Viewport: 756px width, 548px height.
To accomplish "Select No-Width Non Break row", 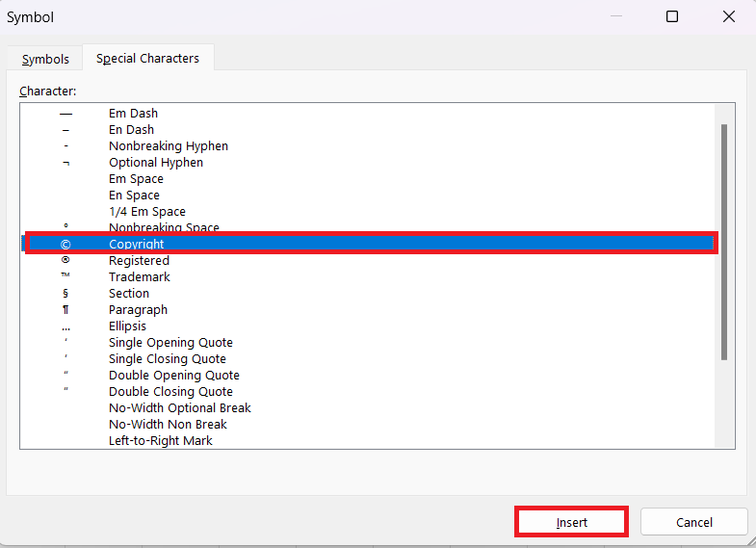I will (x=368, y=425).
